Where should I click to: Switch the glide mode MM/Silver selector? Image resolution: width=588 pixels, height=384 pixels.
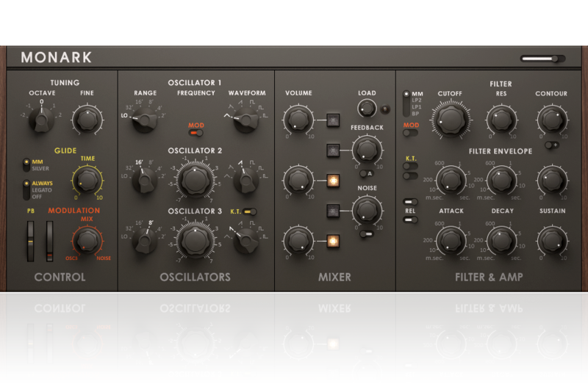pos(26,165)
